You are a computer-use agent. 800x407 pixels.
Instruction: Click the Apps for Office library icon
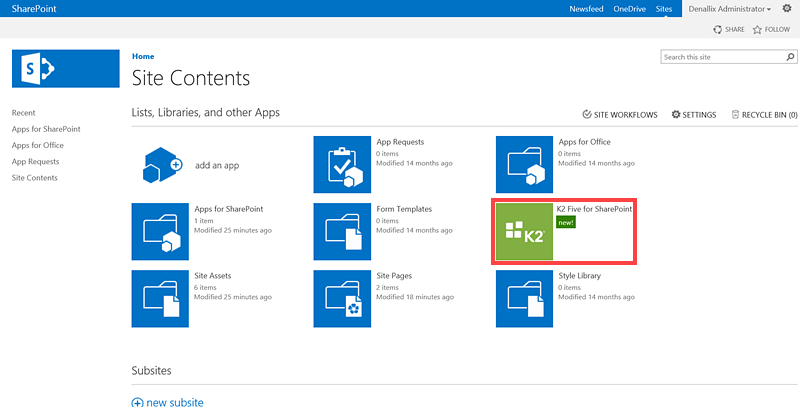click(525, 164)
